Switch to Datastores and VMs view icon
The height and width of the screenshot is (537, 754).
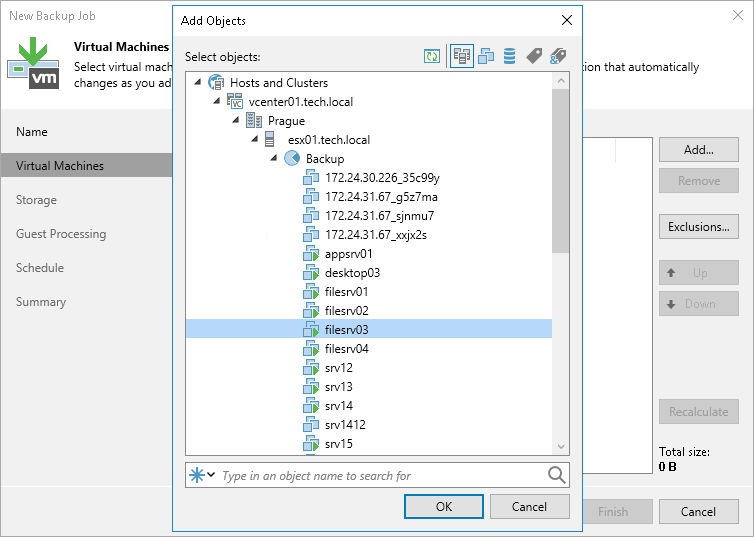(509, 56)
